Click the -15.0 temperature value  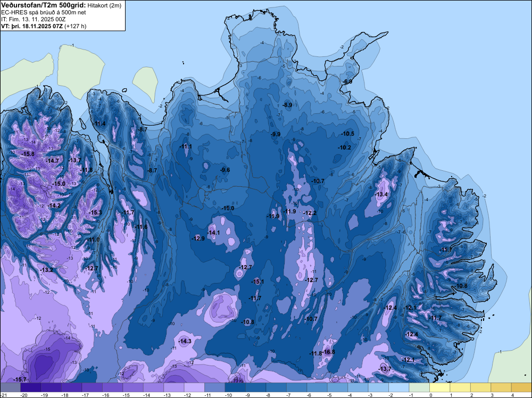tap(59, 184)
